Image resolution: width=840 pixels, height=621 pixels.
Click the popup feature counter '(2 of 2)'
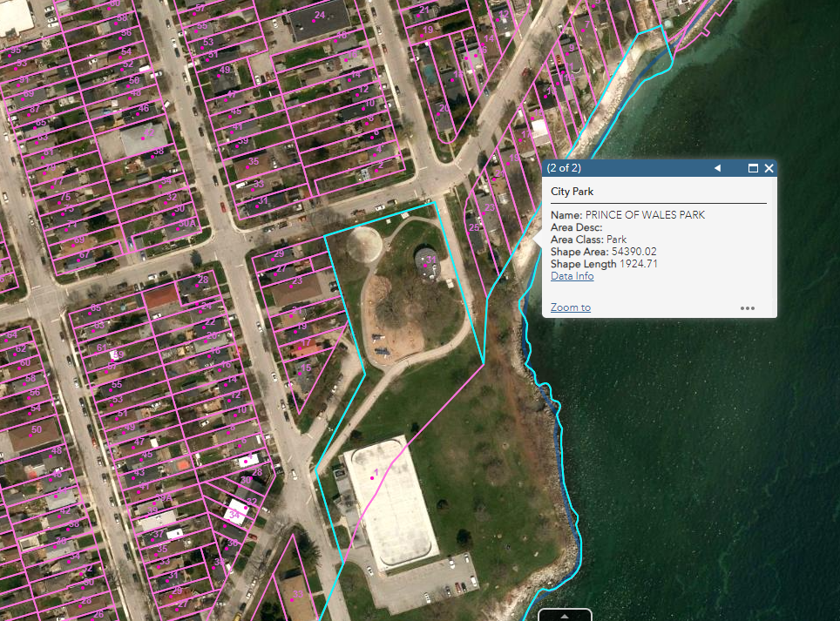point(564,168)
